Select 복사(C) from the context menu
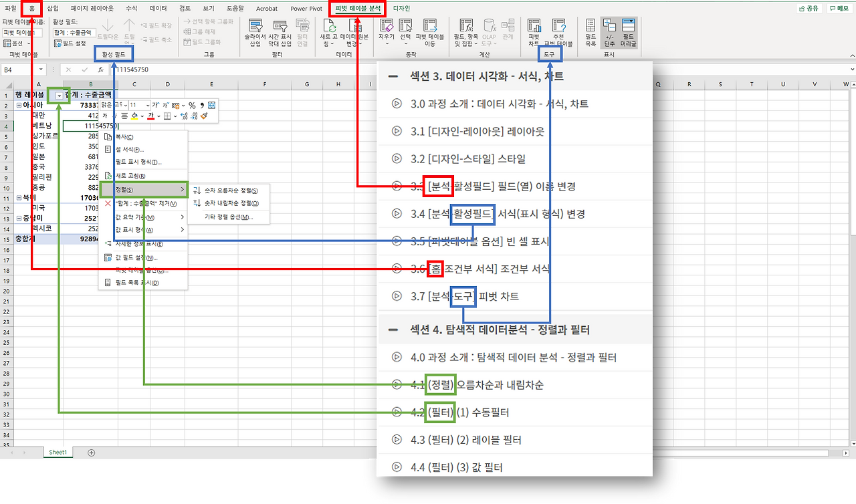The width and height of the screenshot is (856, 504). [124, 137]
